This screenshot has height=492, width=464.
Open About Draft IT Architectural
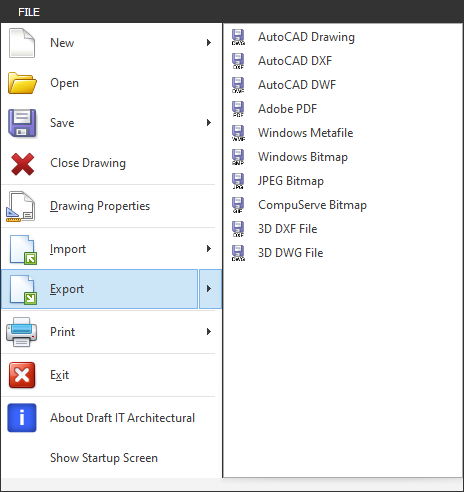111,418
